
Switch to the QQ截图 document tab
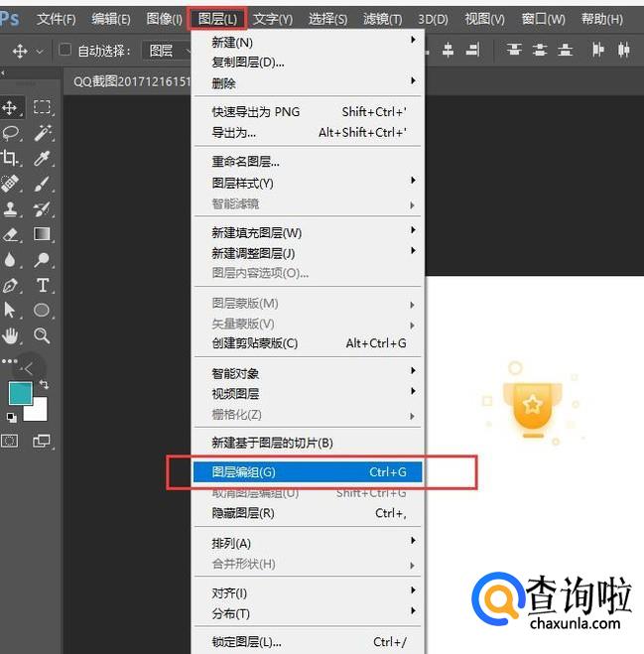pos(129,81)
